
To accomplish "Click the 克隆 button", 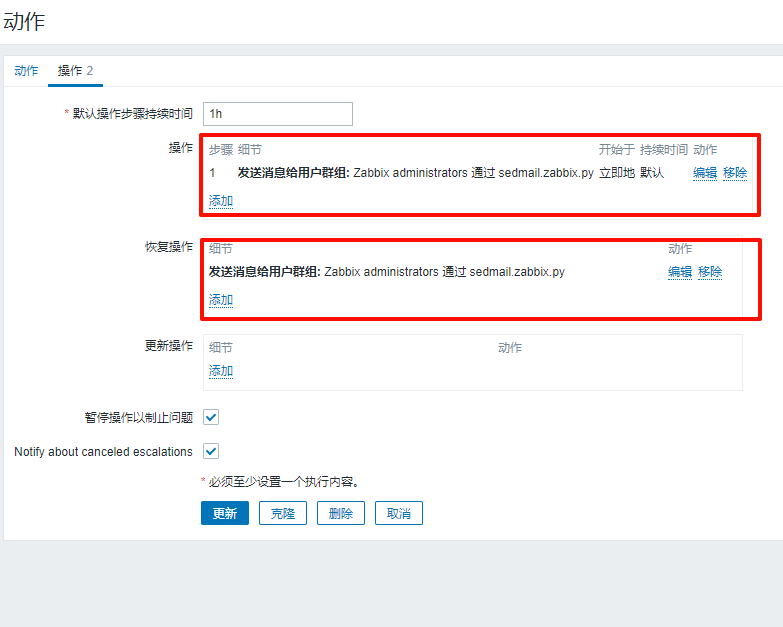I will click(x=283, y=513).
